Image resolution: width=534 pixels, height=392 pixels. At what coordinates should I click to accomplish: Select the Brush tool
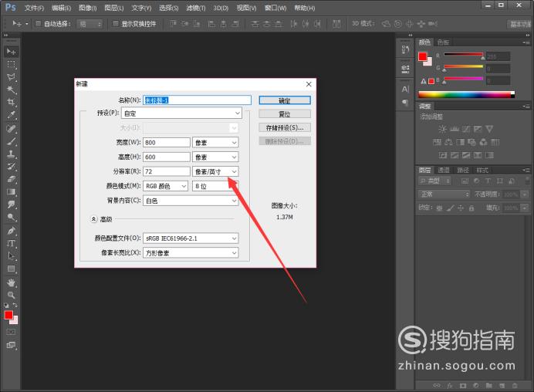pyautogui.click(x=11, y=141)
